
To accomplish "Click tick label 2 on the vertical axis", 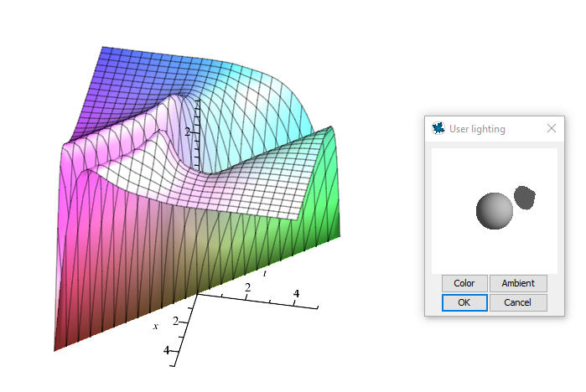I will [x=189, y=132].
